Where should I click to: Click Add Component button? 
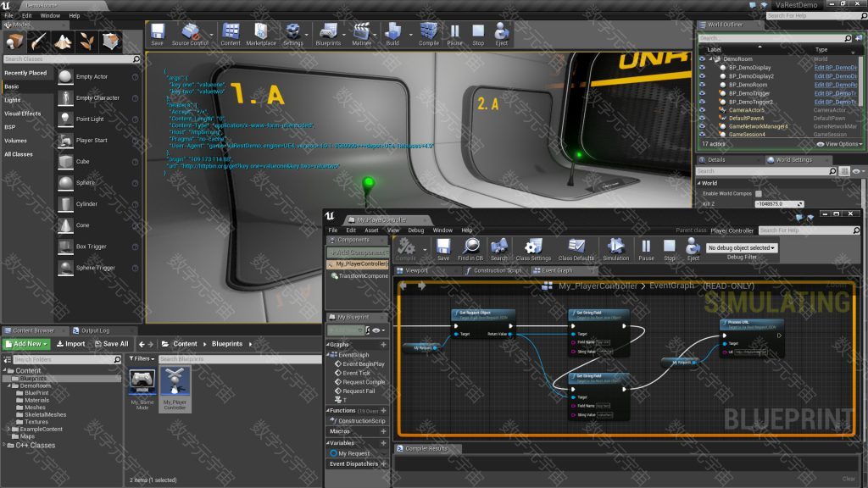coord(357,252)
